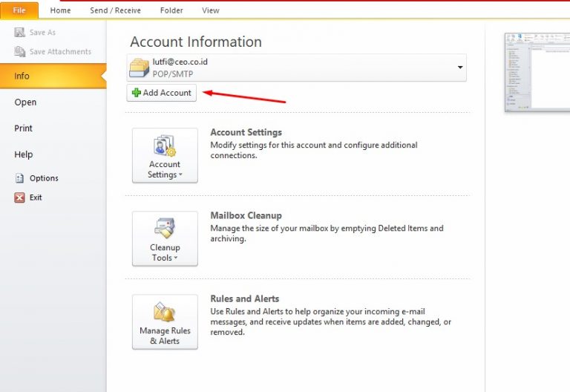Click the red Exit X icon
This screenshot has height=392, width=570.
(19, 197)
